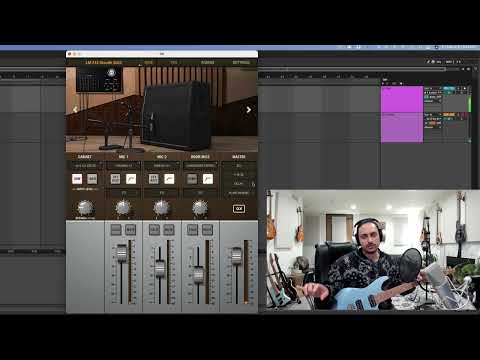
Task: Click the rig name title in OX header
Action: point(104,63)
